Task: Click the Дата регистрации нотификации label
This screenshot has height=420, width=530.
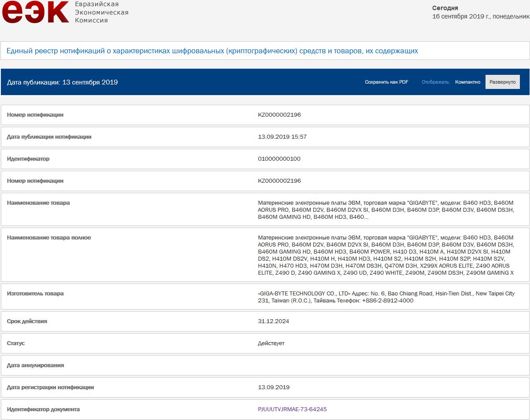Action: click(x=50, y=387)
